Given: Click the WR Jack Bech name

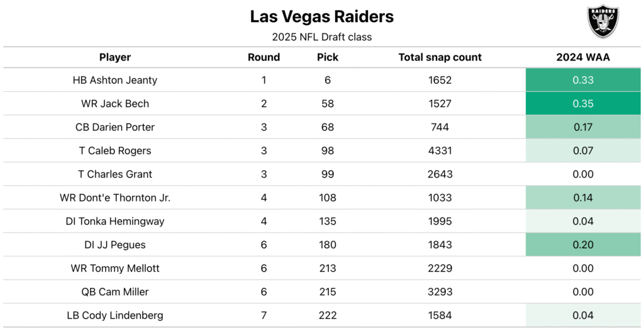Looking at the screenshot, I should click(115, 104).
